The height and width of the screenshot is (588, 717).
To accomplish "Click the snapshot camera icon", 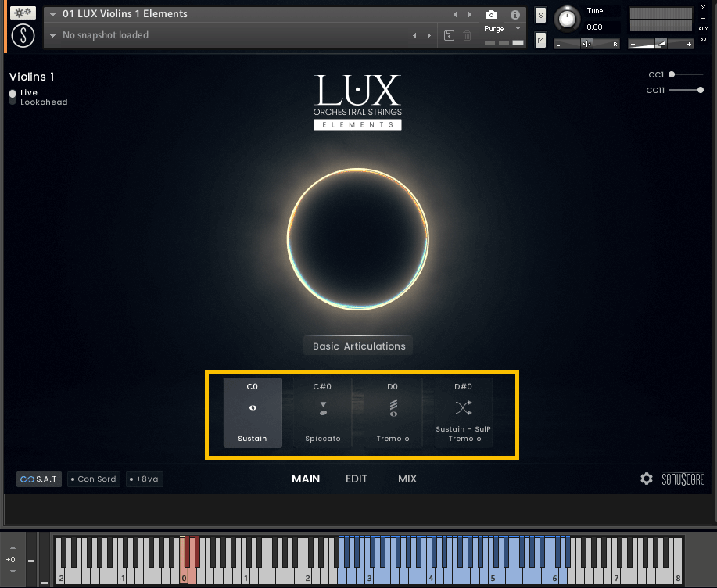I will tap(491, 14).
